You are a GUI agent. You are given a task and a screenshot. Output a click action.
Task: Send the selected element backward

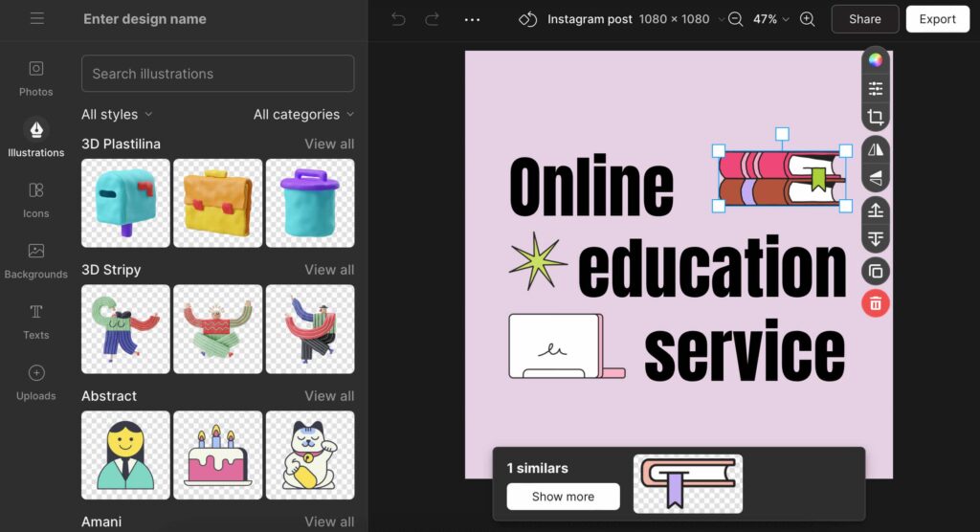875,239
